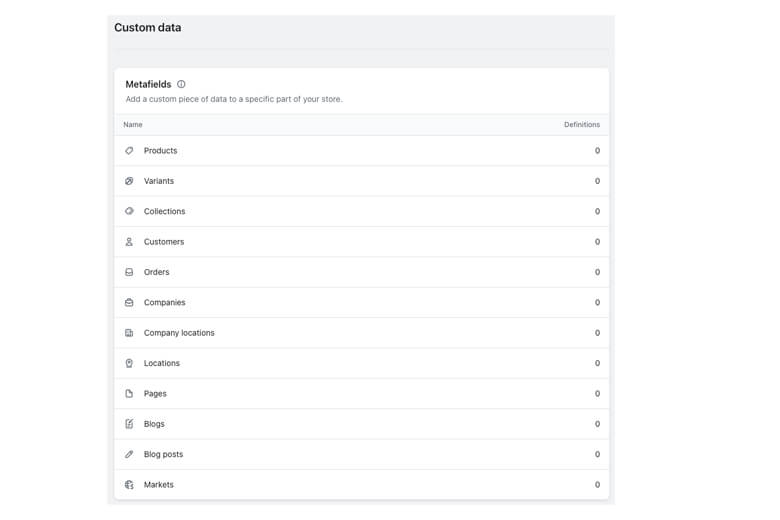Open the Products metafields row
This screenshot has width=780, height=520.
(160, 151)
